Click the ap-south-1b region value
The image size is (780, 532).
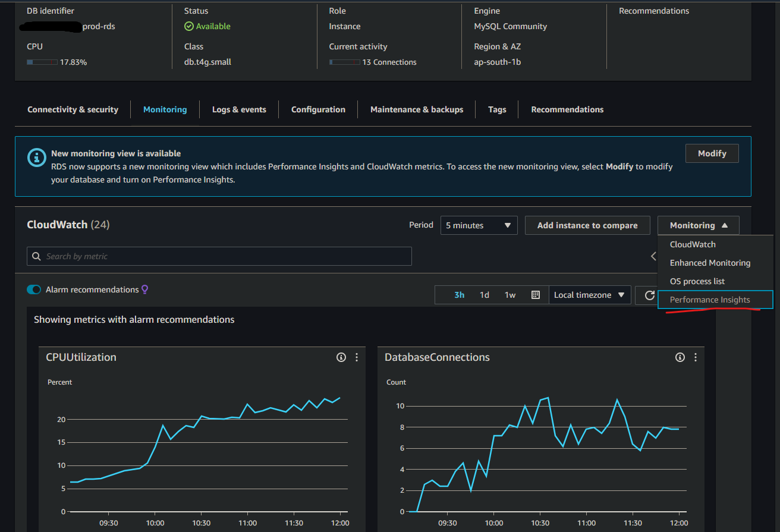(x=498, y=62)
